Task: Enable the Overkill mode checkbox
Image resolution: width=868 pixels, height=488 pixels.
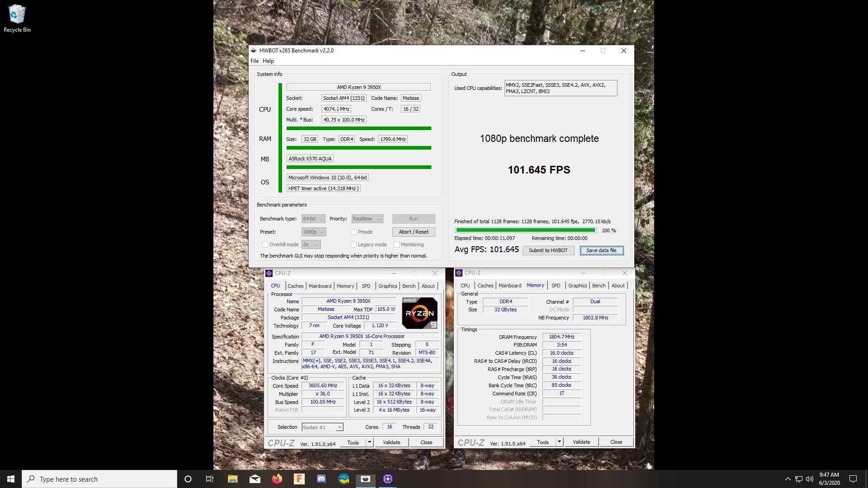Action: pos(265,244)
